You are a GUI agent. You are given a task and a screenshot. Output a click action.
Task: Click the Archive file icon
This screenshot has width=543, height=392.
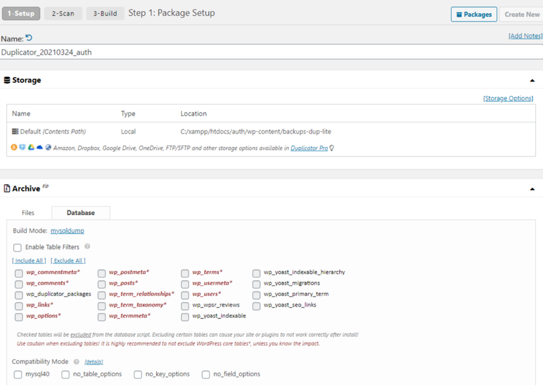pyautogui.click(x=7, y=189)
